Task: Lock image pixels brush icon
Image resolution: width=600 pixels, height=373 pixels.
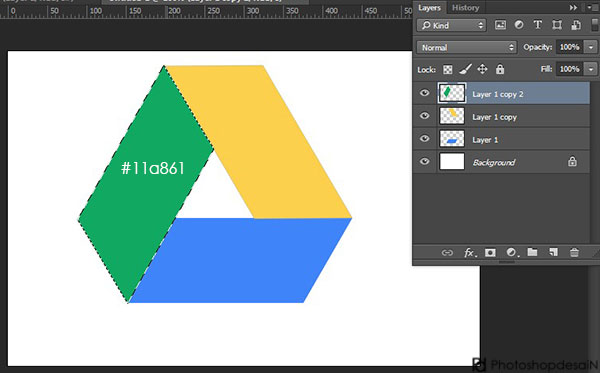Action: [465, 69]
